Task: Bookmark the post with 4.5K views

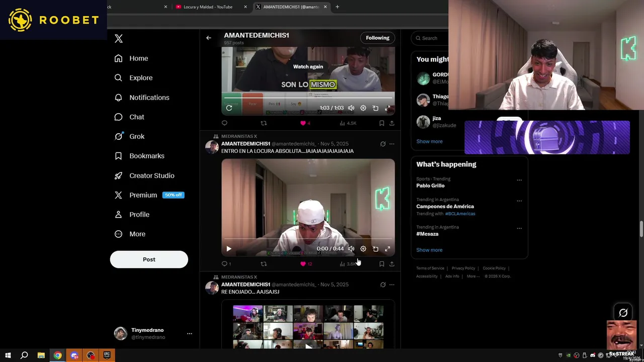Action: tap(381, 123)
